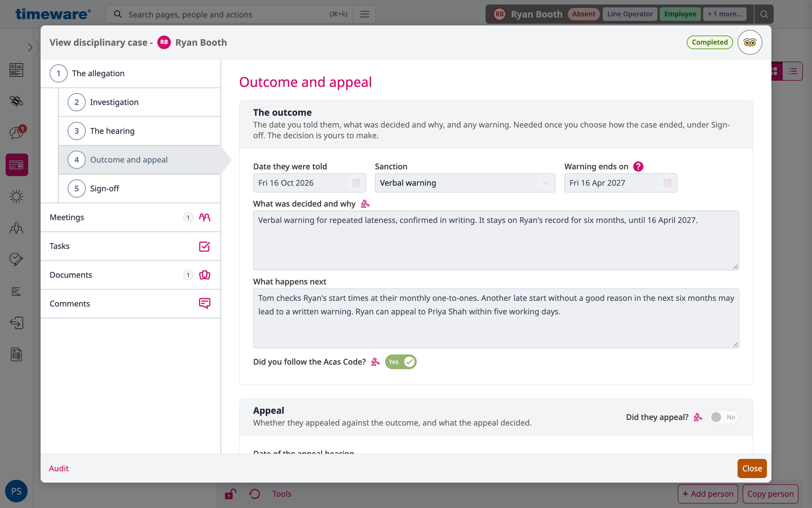Click the Documents folder icon
The image size is (812, 508).
click(205, 275)
